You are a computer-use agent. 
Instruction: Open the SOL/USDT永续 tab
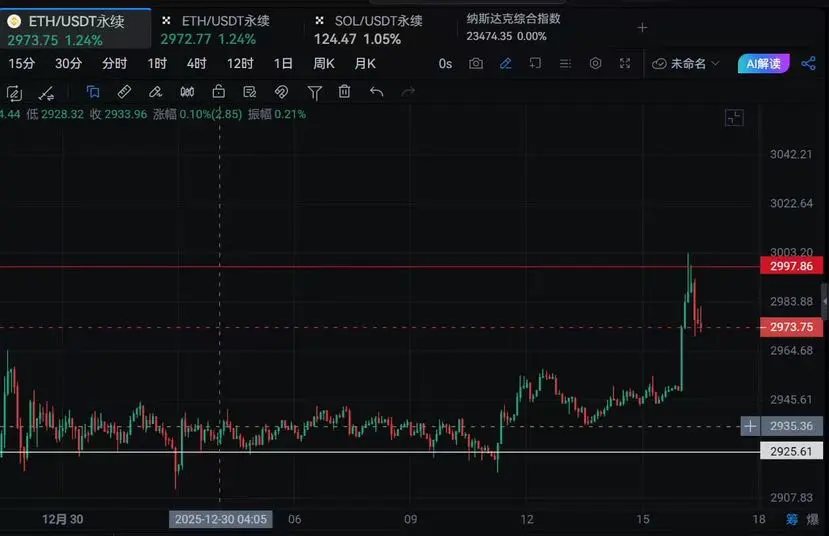click(x=381, y=30)
